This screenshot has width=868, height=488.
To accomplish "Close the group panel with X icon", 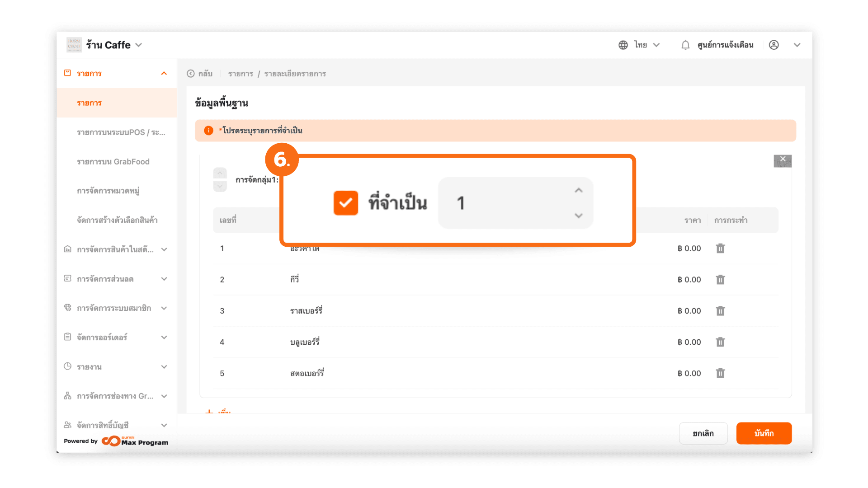I will tap(783, 160).
